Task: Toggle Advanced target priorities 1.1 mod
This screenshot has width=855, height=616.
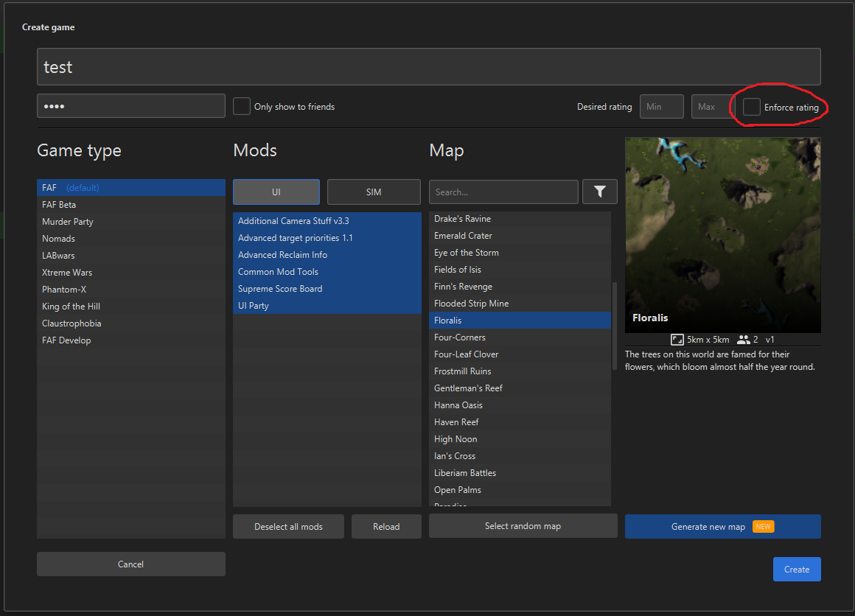Action: click(x=327, y=238)
